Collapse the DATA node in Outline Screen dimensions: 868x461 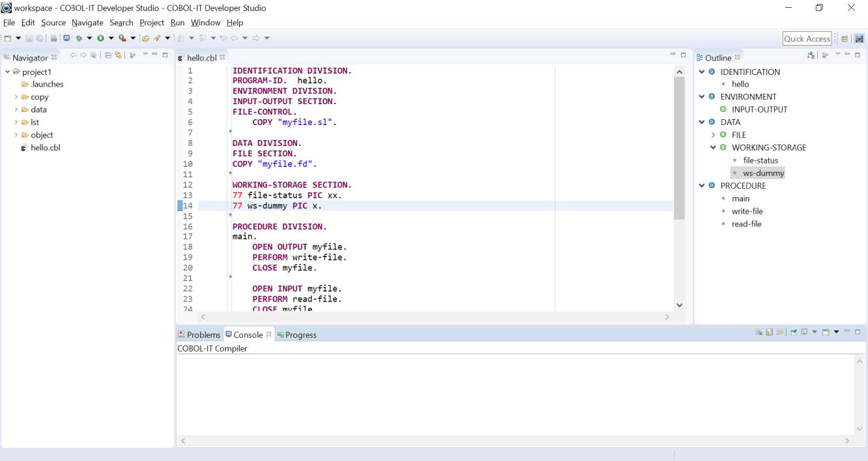click(702, 122)
